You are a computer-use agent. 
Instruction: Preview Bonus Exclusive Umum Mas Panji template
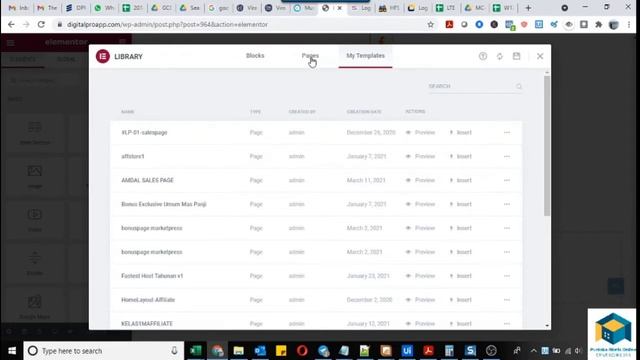pos(420,204)
